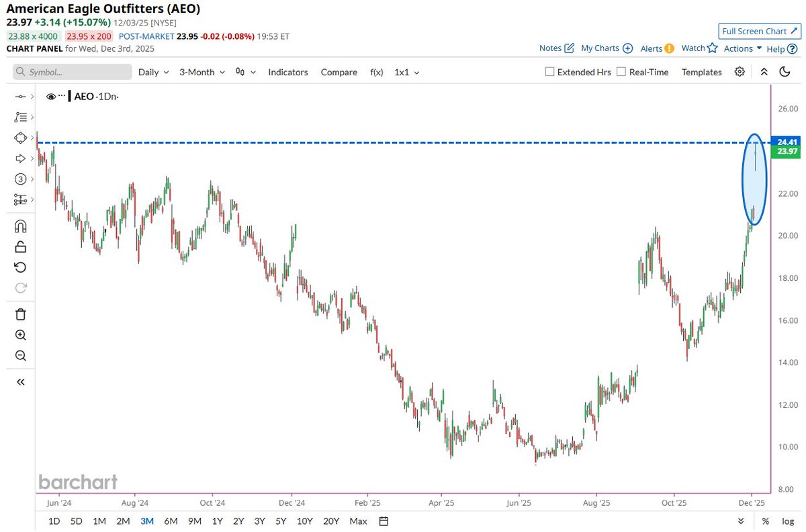Select the 10Y time range
The width and height of the screenshot is (806, 532).
point(304,521)
